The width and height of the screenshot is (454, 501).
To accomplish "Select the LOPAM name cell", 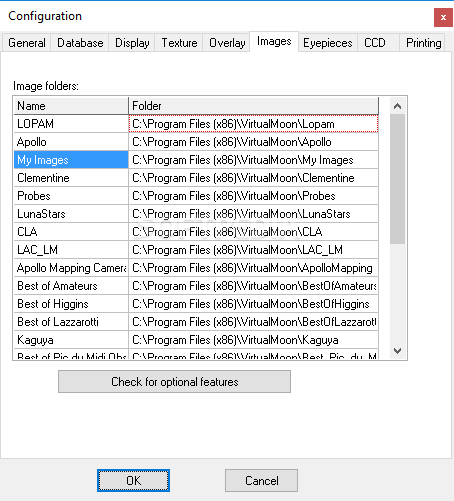I will tap(71, 124).
